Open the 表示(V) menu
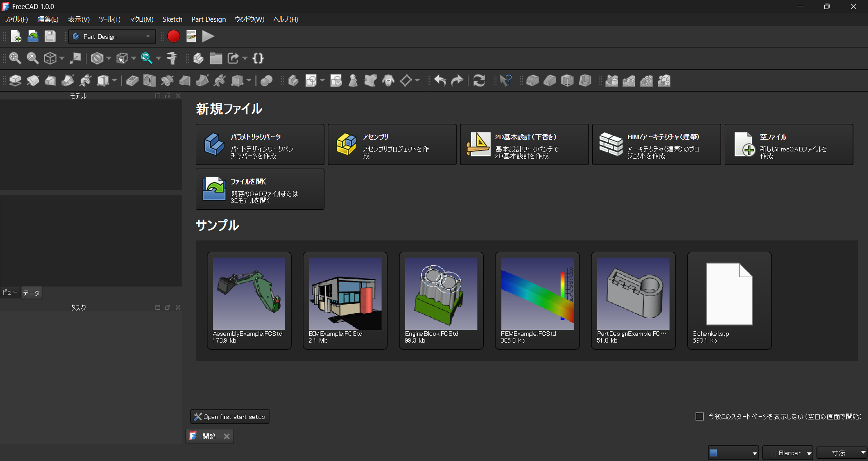The width and height of the screenshot is (868, 461). (79, 19)
